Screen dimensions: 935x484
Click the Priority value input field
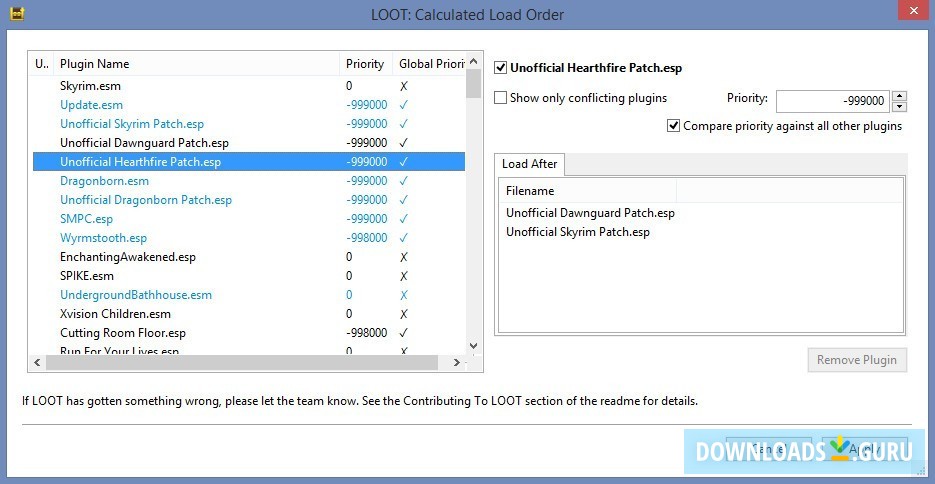pos(832,101)
